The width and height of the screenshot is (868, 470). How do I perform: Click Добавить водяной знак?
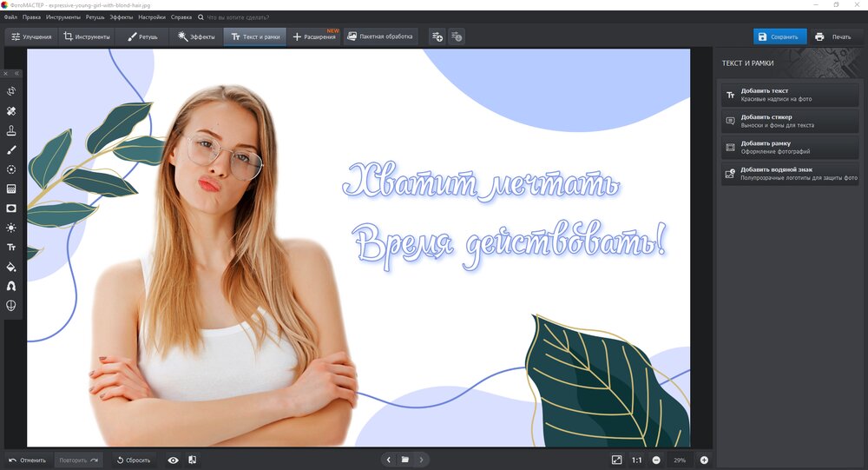point(790,174)
